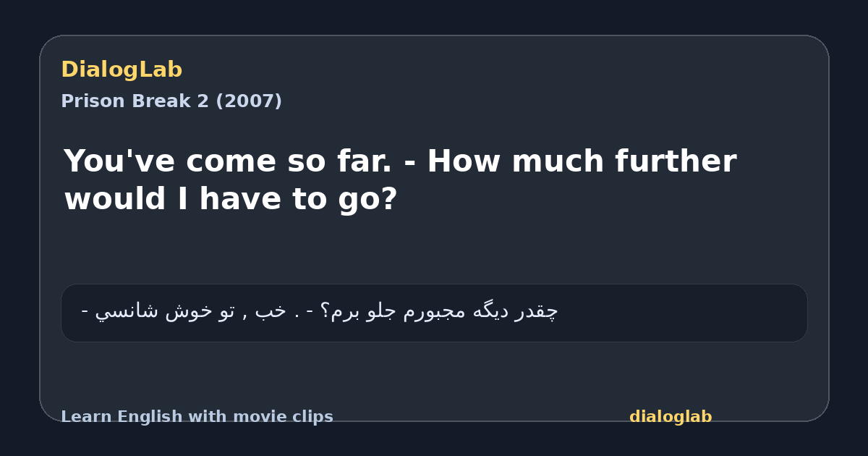Screen dimensions: 868x456
Task: Click the phrase "You've come so far."
Action: pyautogui.click(x=228, y=161)
